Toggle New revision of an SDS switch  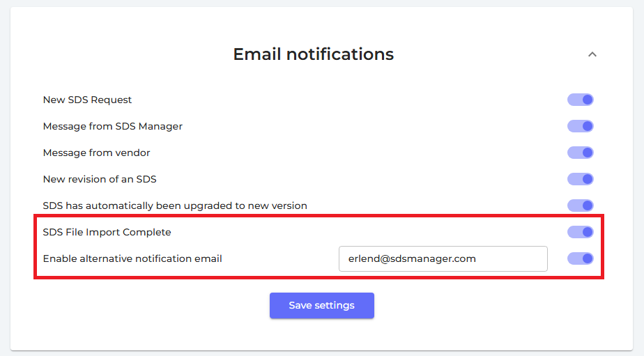click(580, 179)
